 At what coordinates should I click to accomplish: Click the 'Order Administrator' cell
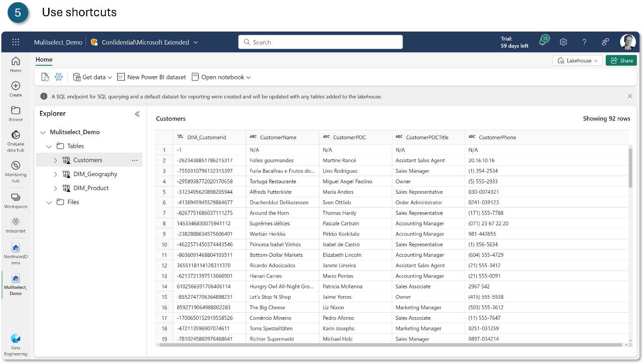coord(428,202)
